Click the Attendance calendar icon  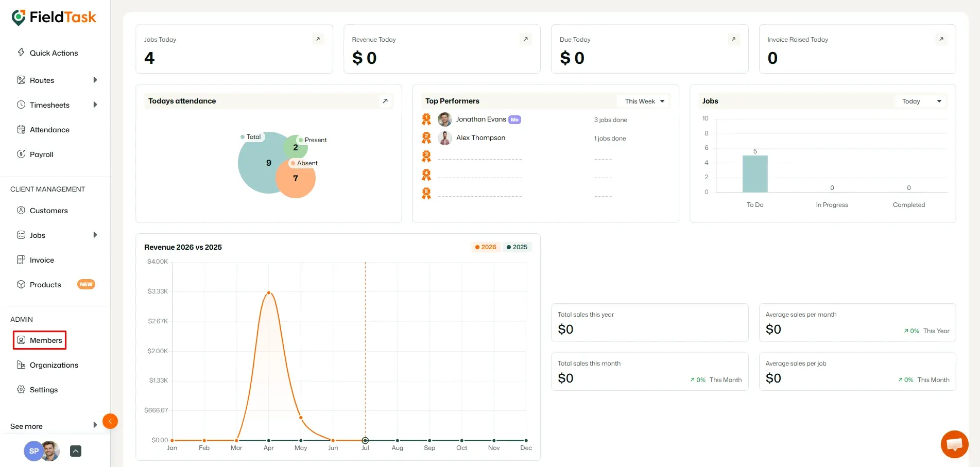click(21, 129)
